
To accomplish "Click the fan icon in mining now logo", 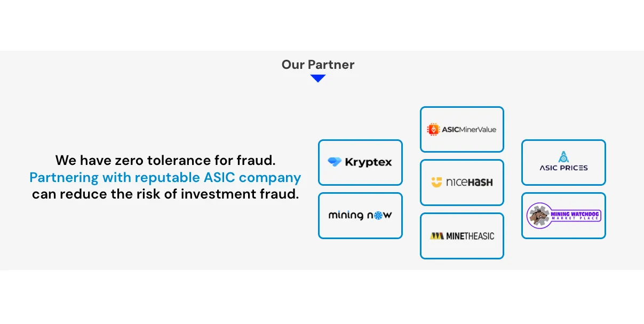I will click(378, 216).
